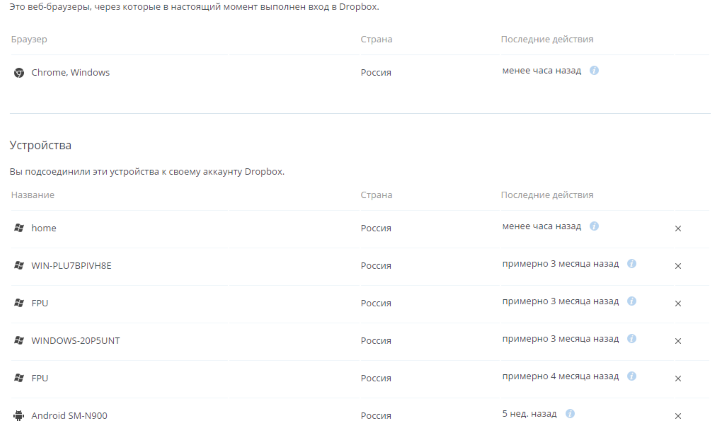The height and width of the screenshot is (443, 720).
Task: Unlink the FPU device active 4 months ago
Action: 678,378
